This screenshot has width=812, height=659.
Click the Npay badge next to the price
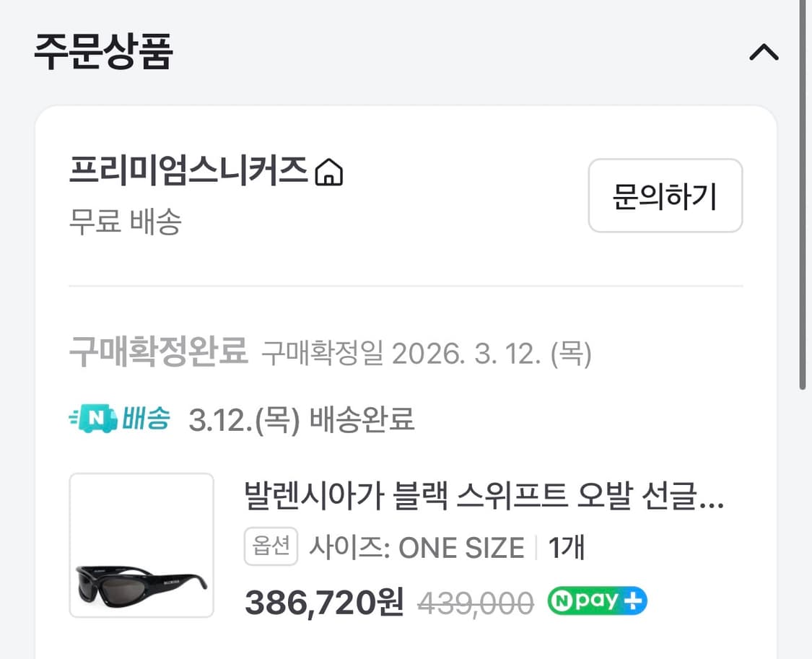(x=596, y=600)
